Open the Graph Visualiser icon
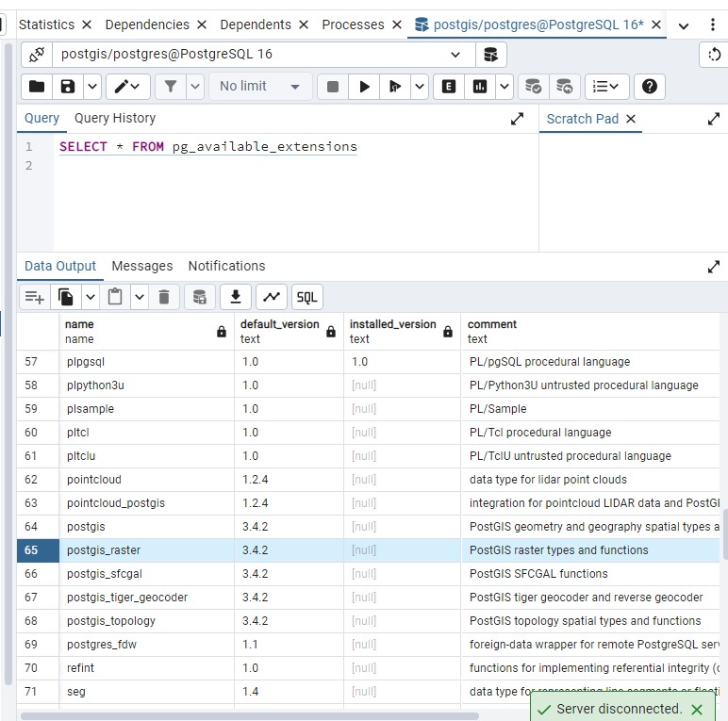 [x=272, y=297]
